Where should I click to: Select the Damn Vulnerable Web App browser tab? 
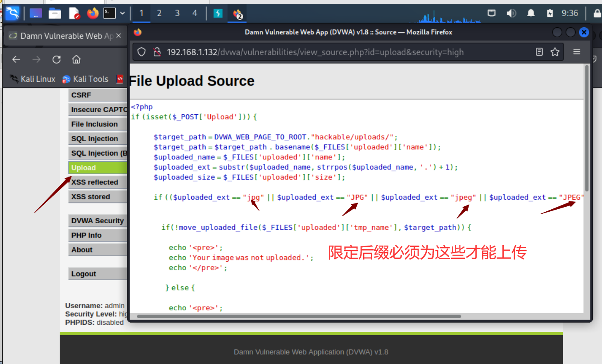point(65,36)
